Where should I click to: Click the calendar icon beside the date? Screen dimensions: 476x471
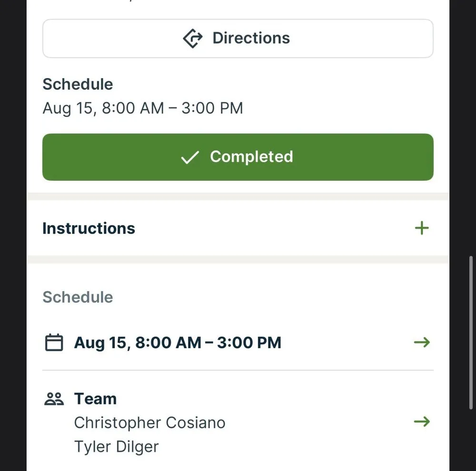[54, 343]
